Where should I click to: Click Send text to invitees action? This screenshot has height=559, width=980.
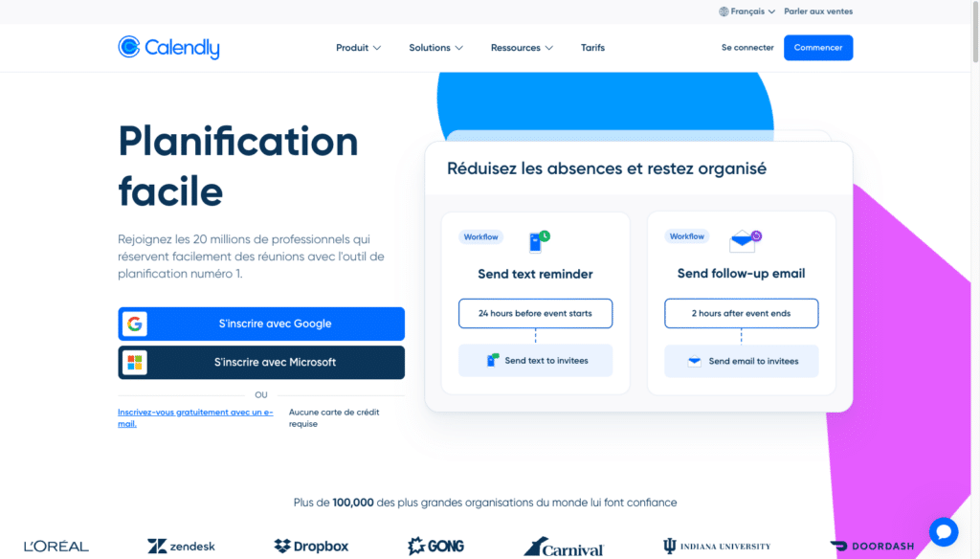[x=535, y=361]
